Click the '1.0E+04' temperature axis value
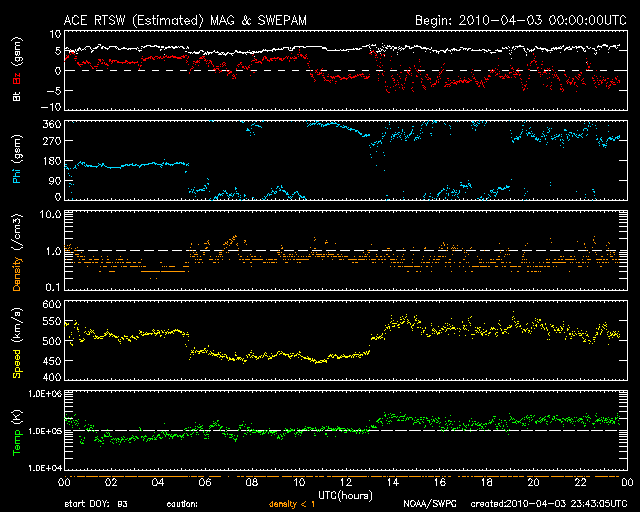The width and height of the screenshot is (640, 512). tap(45, 468)
